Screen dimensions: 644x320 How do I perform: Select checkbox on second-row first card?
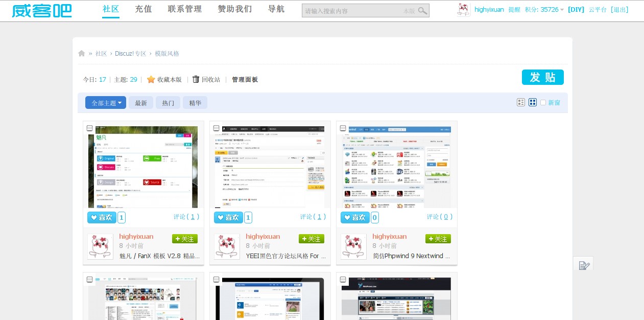point(89,280)
